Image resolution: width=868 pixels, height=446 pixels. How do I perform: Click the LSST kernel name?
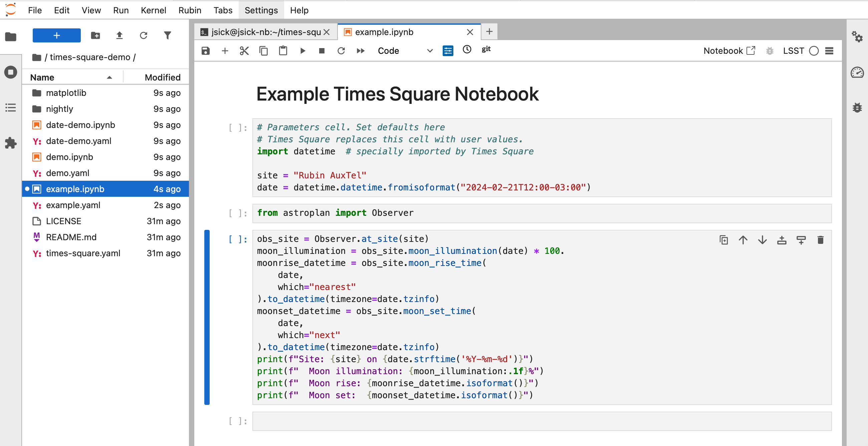(794, 51)
